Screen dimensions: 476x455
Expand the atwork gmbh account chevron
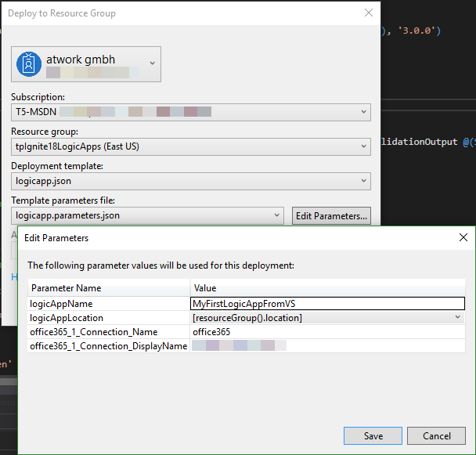pos(152,63)
